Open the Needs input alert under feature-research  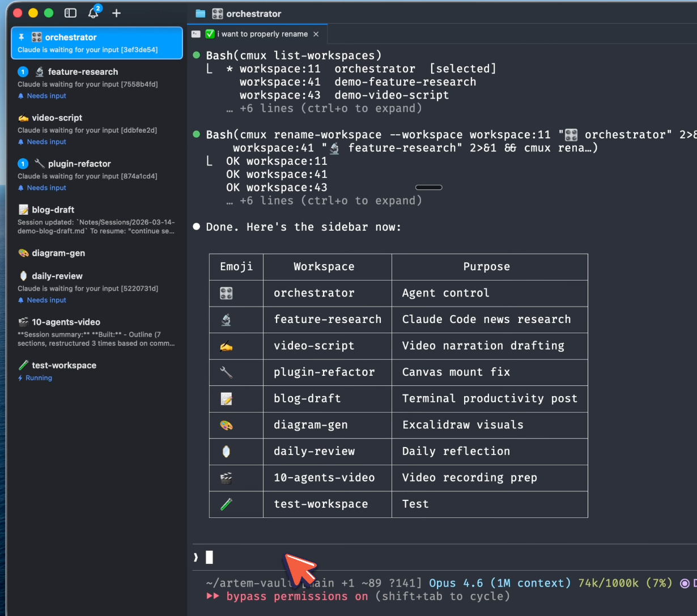[x=41, y=96]
